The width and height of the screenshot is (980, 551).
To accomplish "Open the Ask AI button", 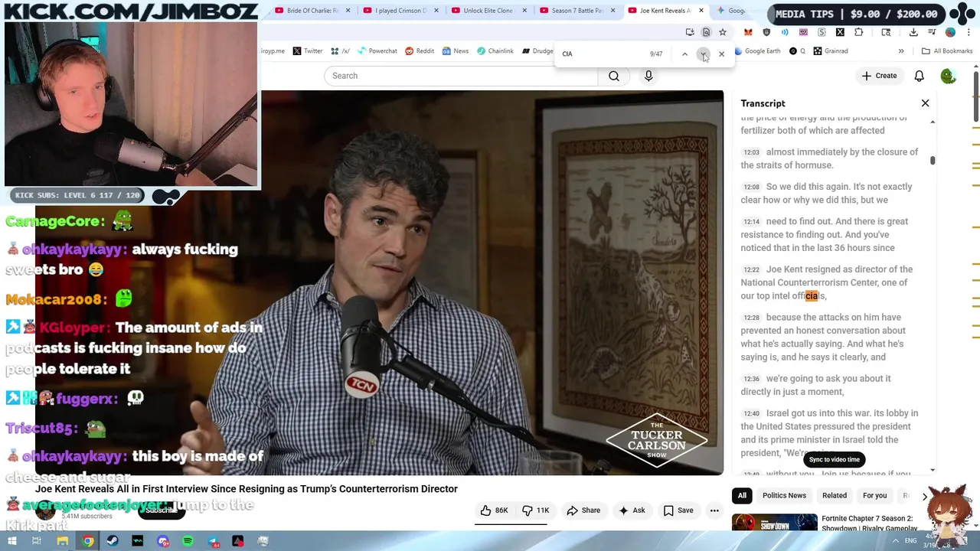I will [632, 510].
